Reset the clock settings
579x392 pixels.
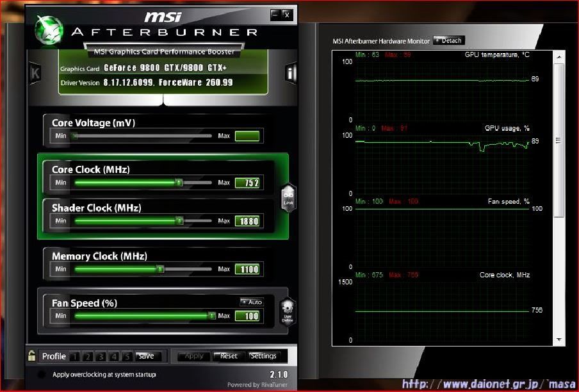coord(228,356)
